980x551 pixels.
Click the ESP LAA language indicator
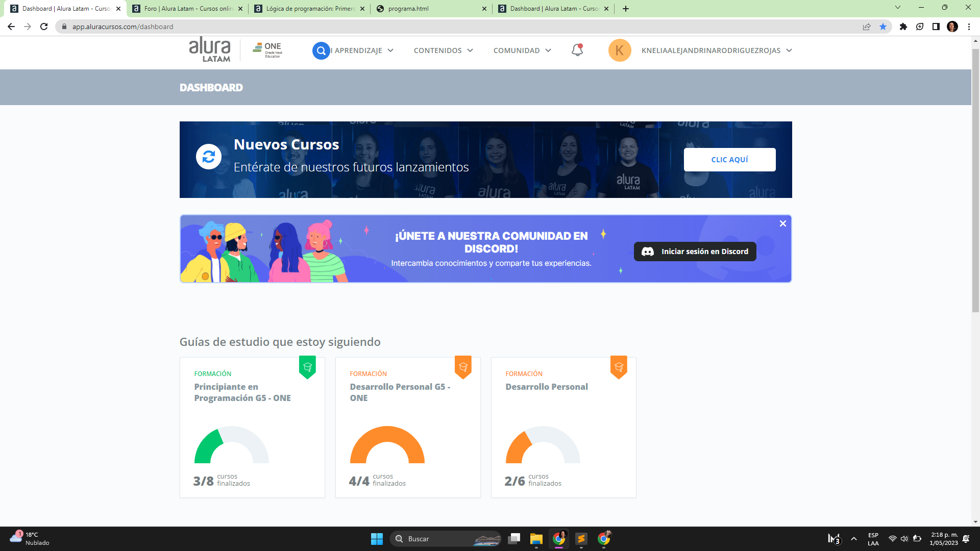(873, 539)
